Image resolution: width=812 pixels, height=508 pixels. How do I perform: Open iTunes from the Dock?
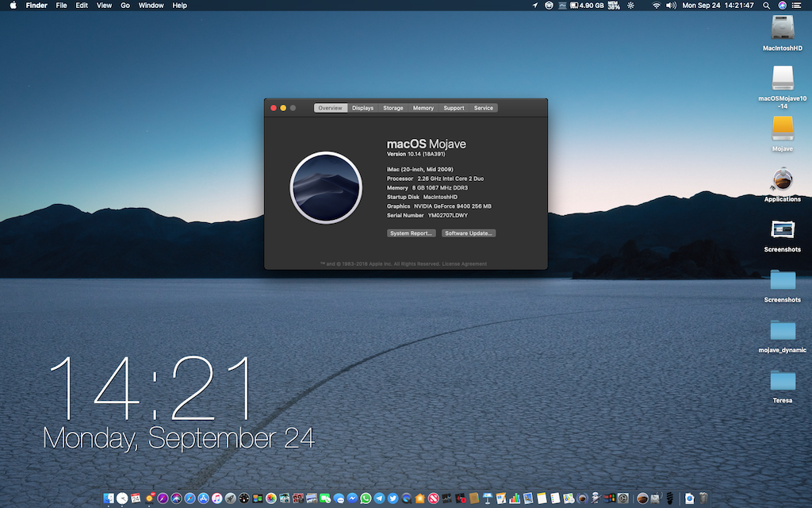pyautogui.click(x=217, y=498)
